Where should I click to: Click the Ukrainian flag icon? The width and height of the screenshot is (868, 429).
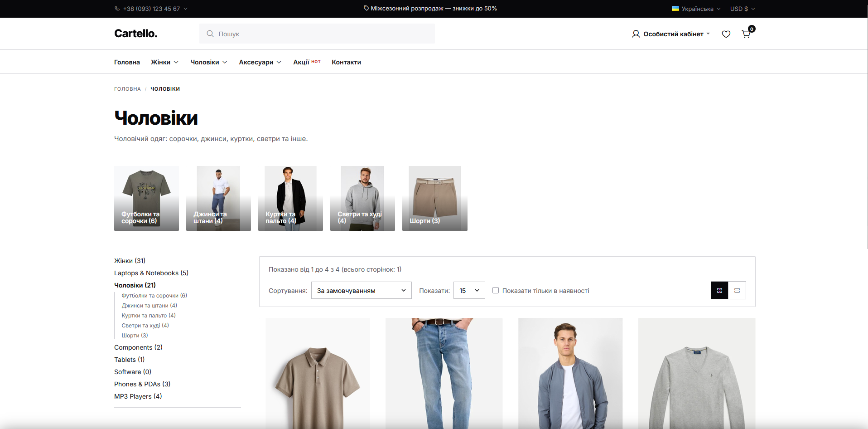tap(675, 9)
